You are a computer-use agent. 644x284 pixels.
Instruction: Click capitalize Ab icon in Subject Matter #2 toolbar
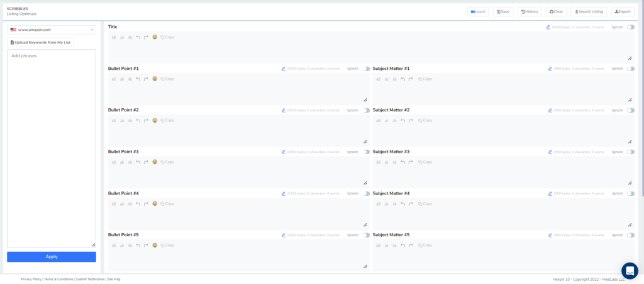click(x=394, y=120)
